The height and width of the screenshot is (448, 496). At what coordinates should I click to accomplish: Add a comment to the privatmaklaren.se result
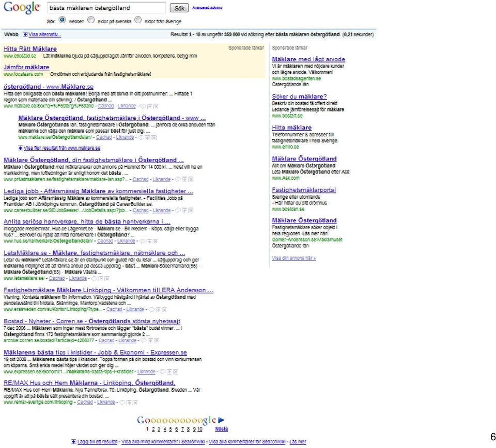tap(178, 180)
